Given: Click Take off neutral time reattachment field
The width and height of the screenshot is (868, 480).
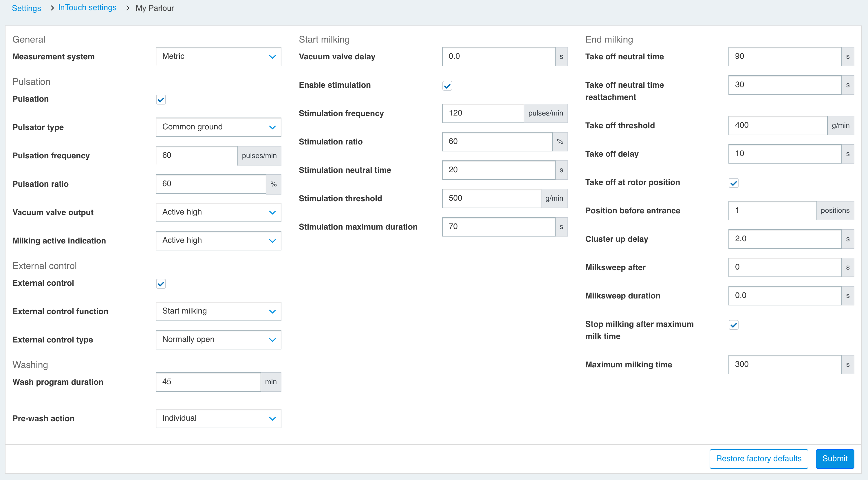Looking at the screenshot, I should [785, 85].
